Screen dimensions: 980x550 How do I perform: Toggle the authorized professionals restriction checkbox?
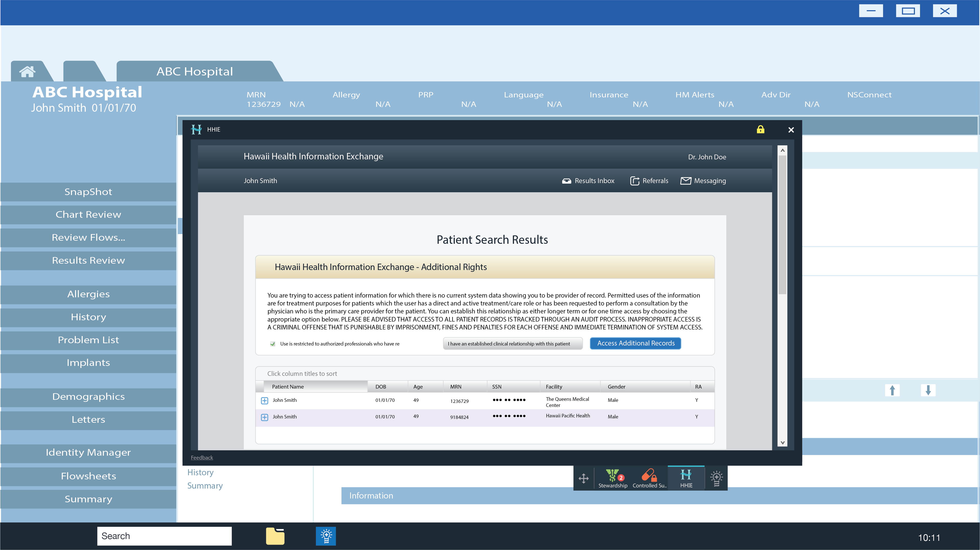(x=273, y=344)
